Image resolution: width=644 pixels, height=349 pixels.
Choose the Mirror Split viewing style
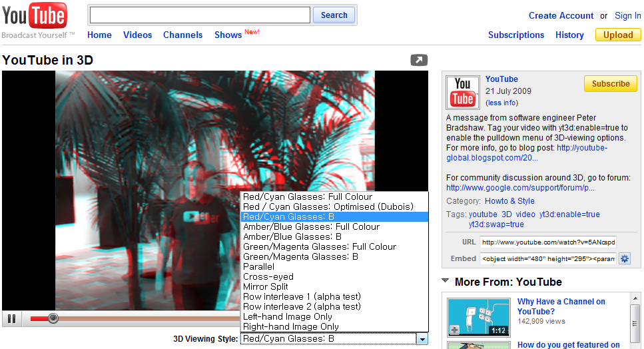coord(334,286)
